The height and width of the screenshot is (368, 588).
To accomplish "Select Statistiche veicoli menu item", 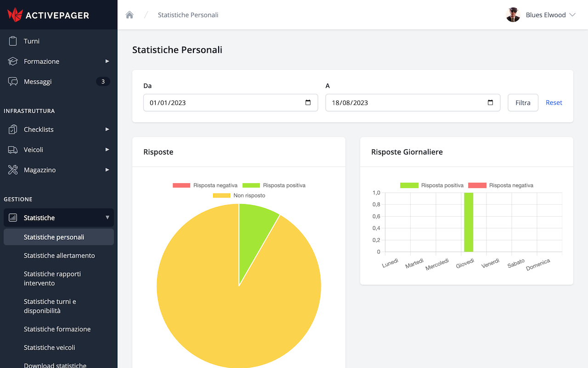I will click(49, 347).
